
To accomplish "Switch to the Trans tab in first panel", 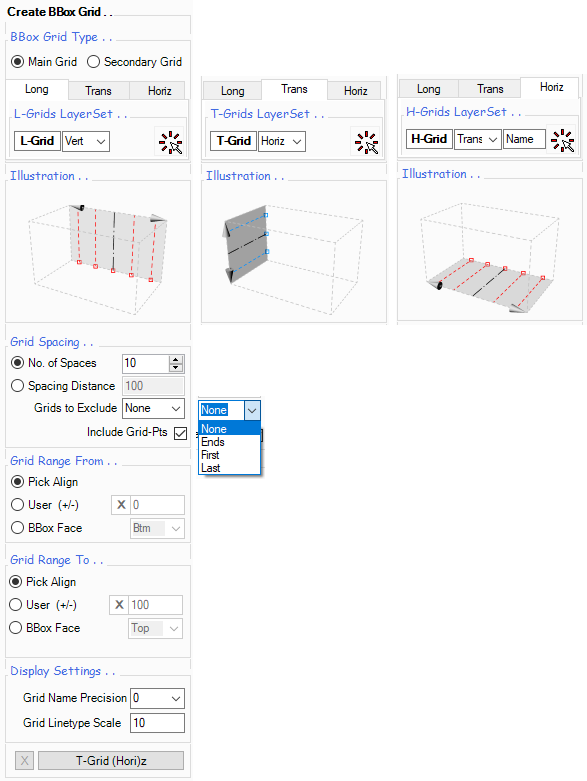I will click(x=98, y=91).
